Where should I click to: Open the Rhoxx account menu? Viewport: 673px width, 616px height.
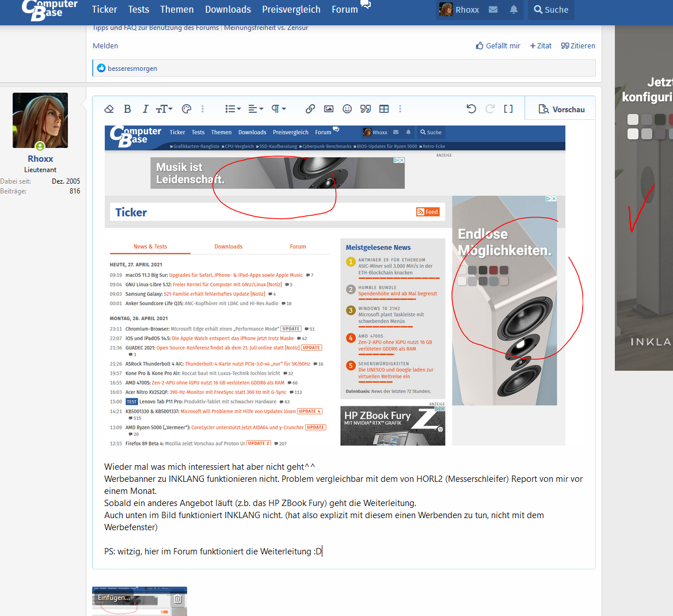tap(459, 9)
